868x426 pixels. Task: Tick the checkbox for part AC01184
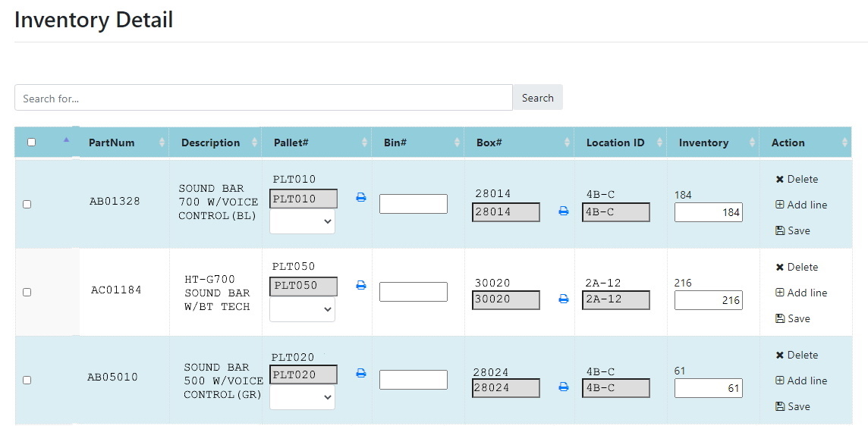(x=27, y=292)
